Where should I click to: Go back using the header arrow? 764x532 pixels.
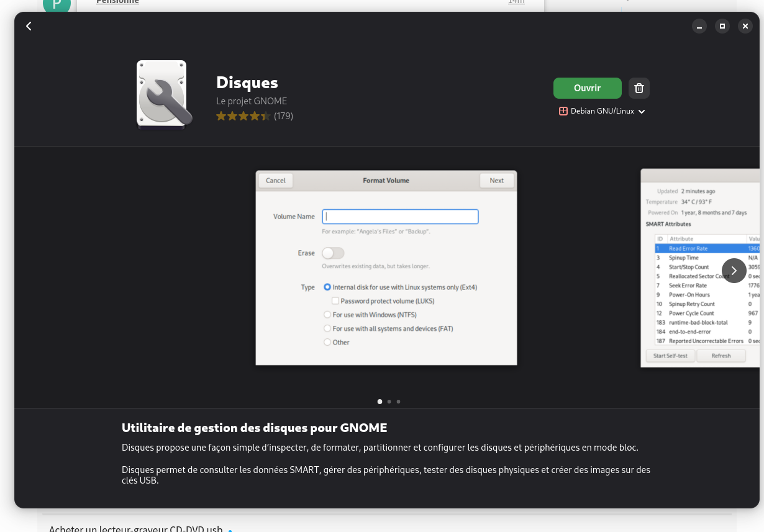(29, 26)
